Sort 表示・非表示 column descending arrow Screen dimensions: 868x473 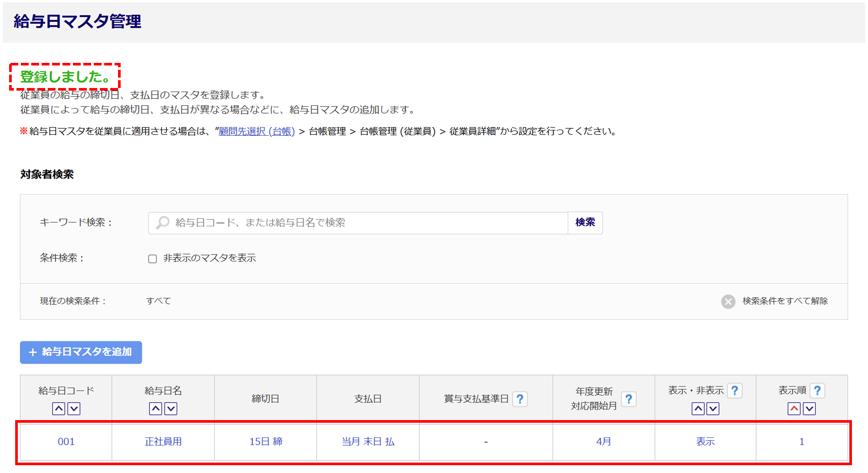tap(713, 408)
